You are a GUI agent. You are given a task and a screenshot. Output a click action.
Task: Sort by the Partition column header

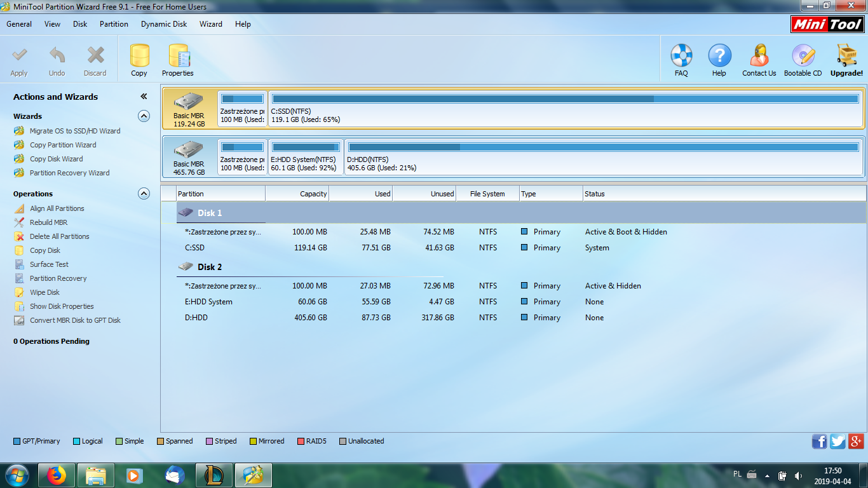[x=220, y=194]
